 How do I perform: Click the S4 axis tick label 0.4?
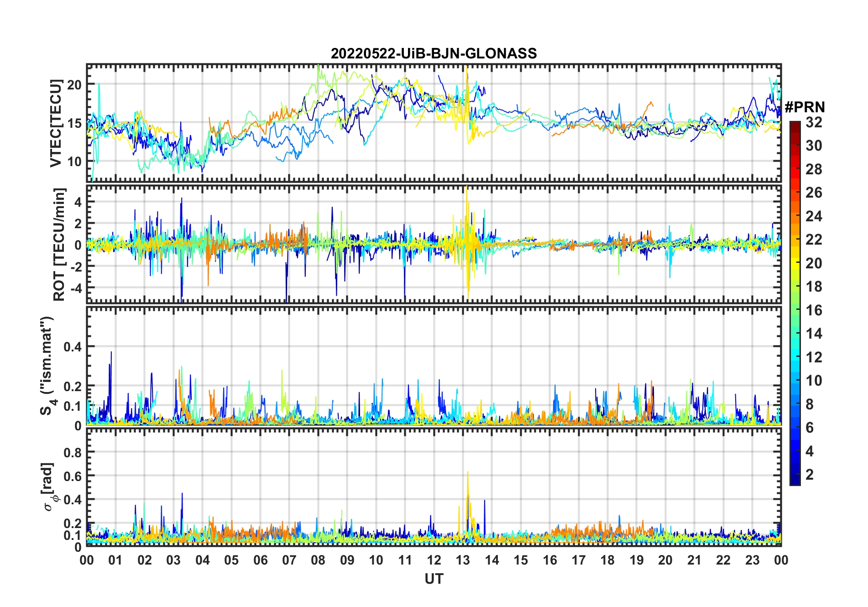pos(73,347)
